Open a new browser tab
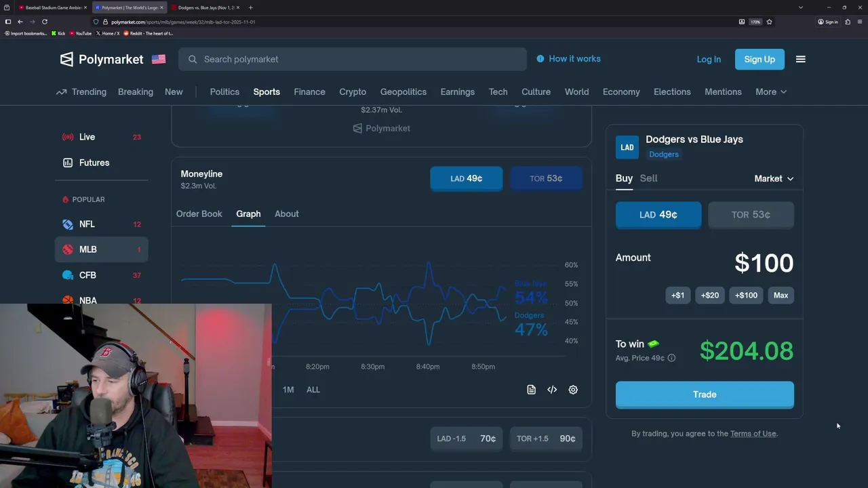Image resolution: width=868 pixels, height=488 pixels. pyautogui.click(x=251, y=7)
